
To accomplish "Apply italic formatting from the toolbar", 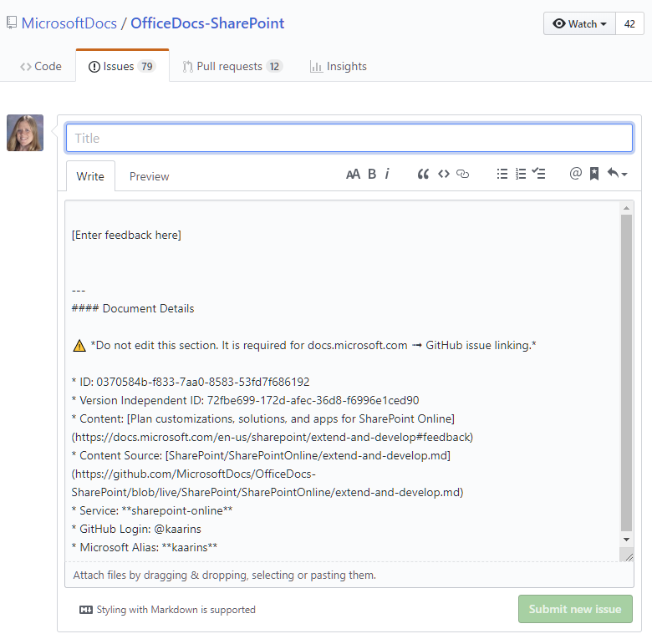I will (387, 174).
